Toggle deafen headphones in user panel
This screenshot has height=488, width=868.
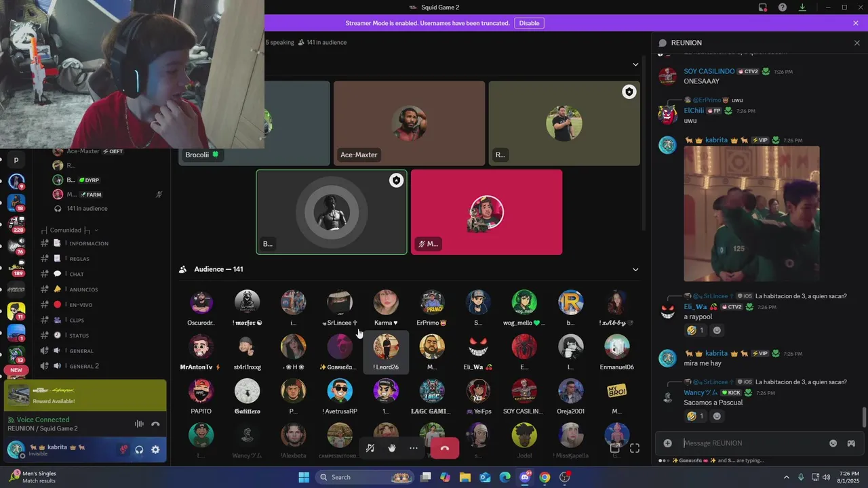tap(140, 449)
